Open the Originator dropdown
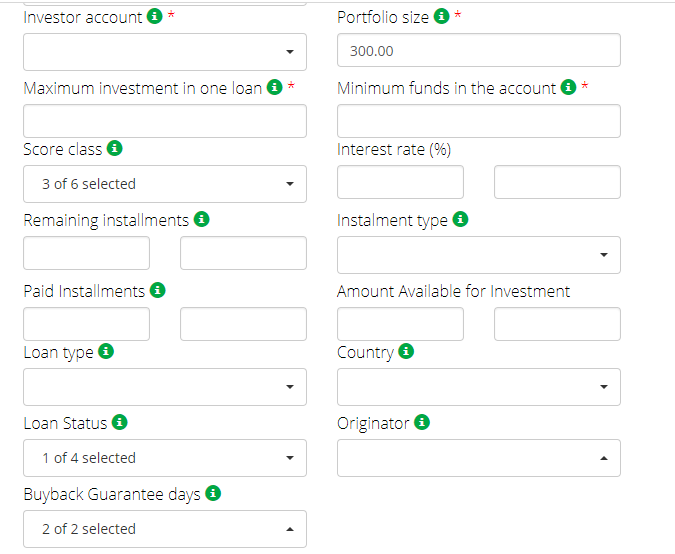Image resolution: width=675 pixels, height=554 pixels. click(x=478, y=458)
